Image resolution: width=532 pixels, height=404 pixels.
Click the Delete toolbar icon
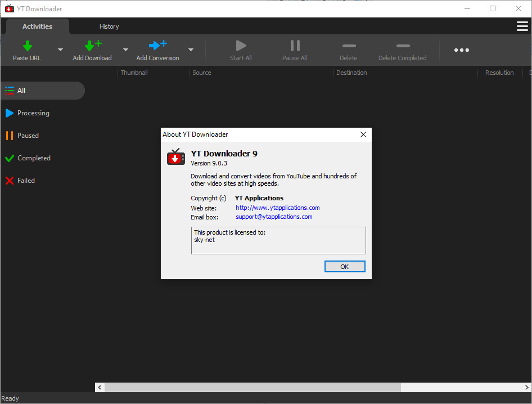click(x=349, y=46)
